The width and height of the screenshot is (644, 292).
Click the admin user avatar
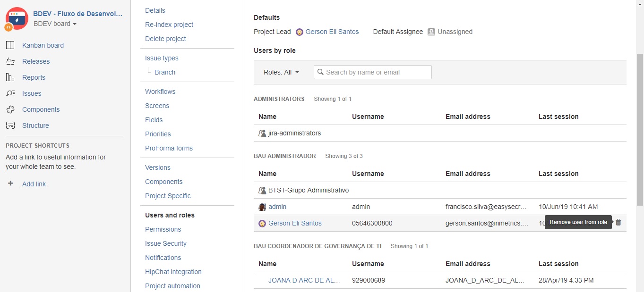click(x=262, y=207)
